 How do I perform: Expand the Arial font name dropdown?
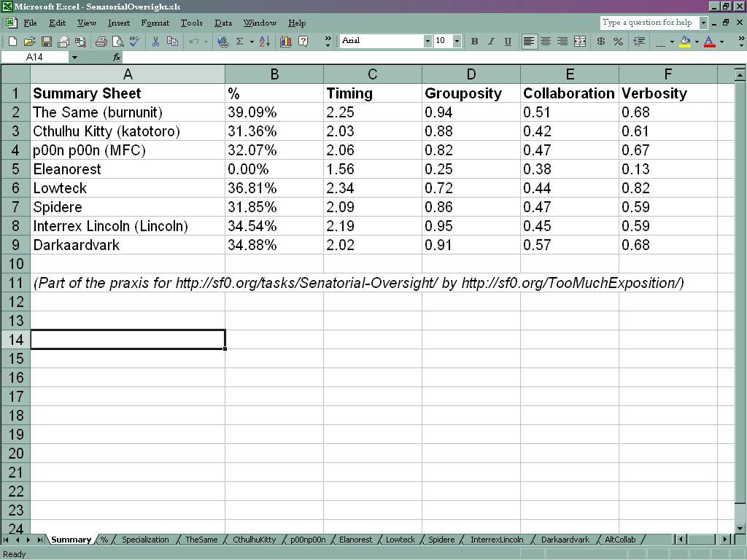427,42
